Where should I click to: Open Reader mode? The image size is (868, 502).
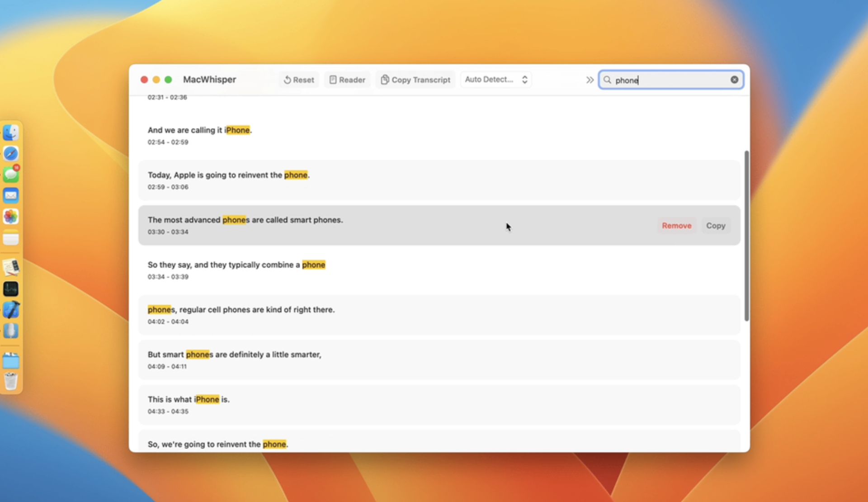pos(347,80)
